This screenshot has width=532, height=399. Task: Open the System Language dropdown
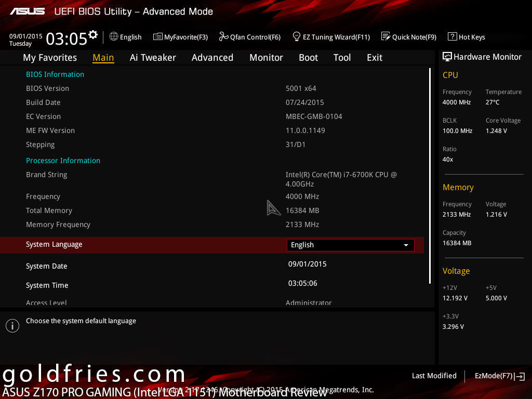351,245
